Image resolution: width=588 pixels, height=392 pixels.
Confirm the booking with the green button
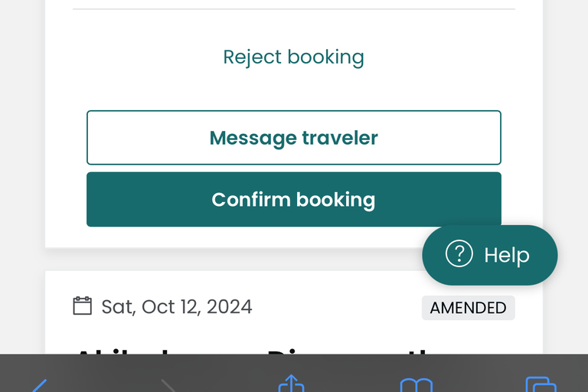293,200
